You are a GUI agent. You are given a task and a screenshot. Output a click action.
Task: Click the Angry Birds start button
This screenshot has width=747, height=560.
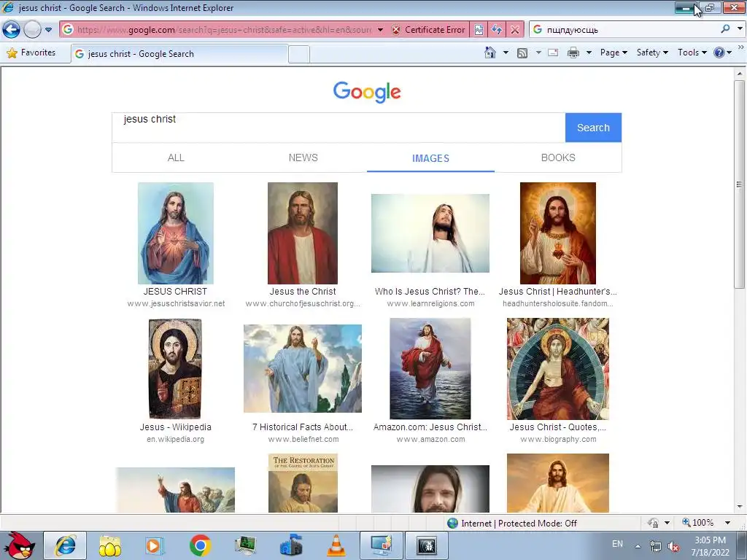pyautogui.click(x=18, y=545)
